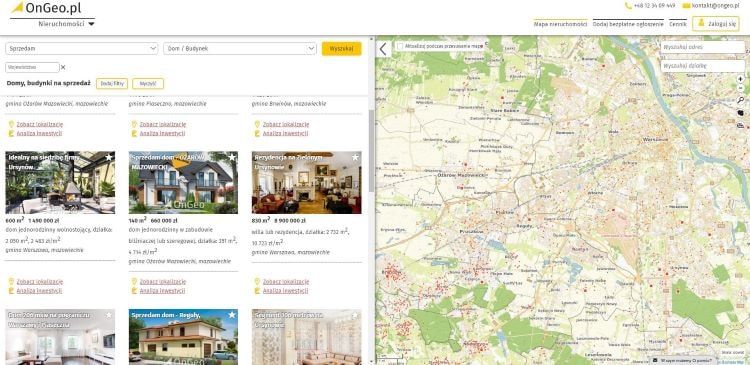This screenshot has width=750, height=365.
Task: Click location pin icon for gmina Piaseczno listing
Action: [134, 124]
